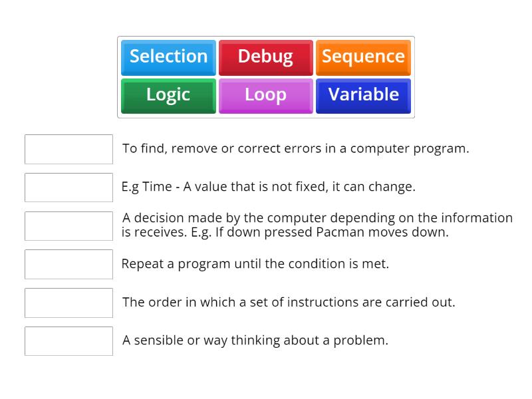The width and height of the screenshot is (532, 399).
Task: Click the answer box beside the debug definition
Action: (x=68, y=149)
